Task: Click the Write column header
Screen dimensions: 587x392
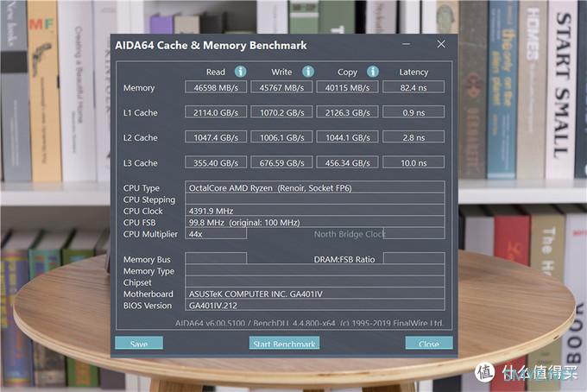Action: pos(281,72)
